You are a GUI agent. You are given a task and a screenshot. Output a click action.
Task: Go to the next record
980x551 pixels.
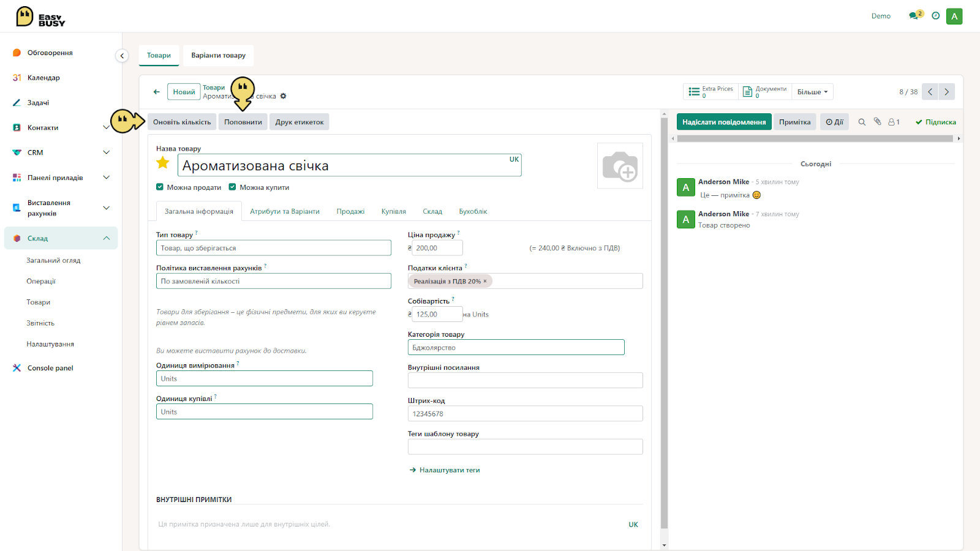coord(946,92)
